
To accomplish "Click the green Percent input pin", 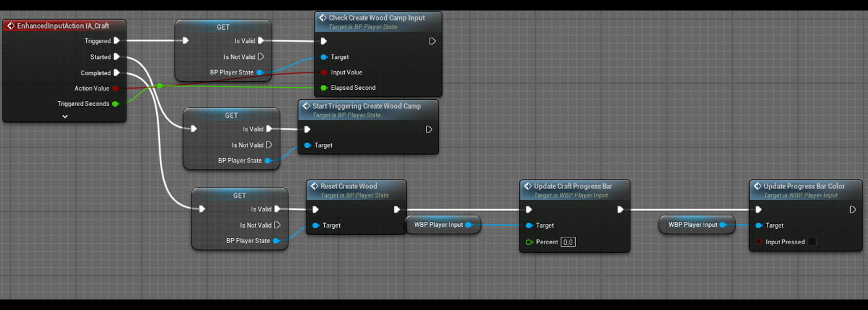I will coord(529,242).
